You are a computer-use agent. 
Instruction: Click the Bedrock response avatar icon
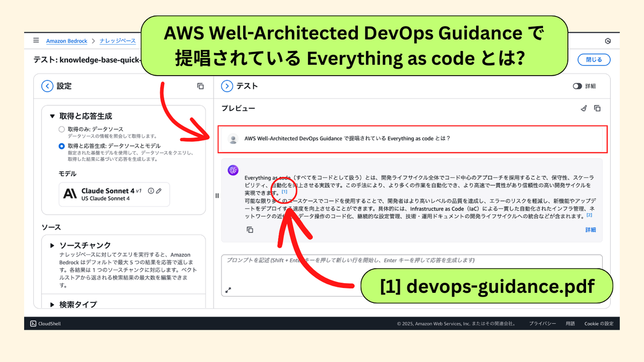(233, 170)
